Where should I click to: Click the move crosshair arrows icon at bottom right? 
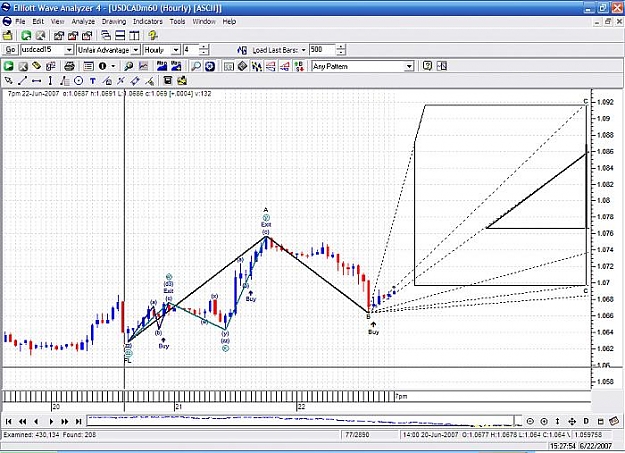click(572, 421)
